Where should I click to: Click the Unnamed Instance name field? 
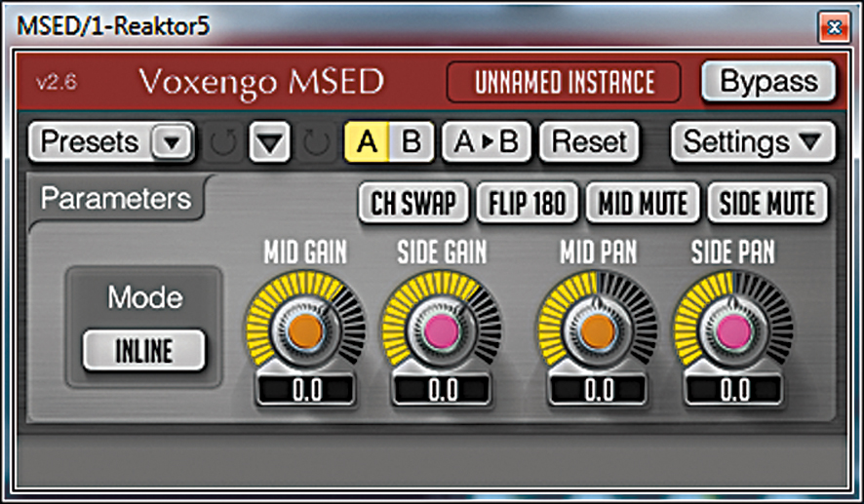click(564, 82)
